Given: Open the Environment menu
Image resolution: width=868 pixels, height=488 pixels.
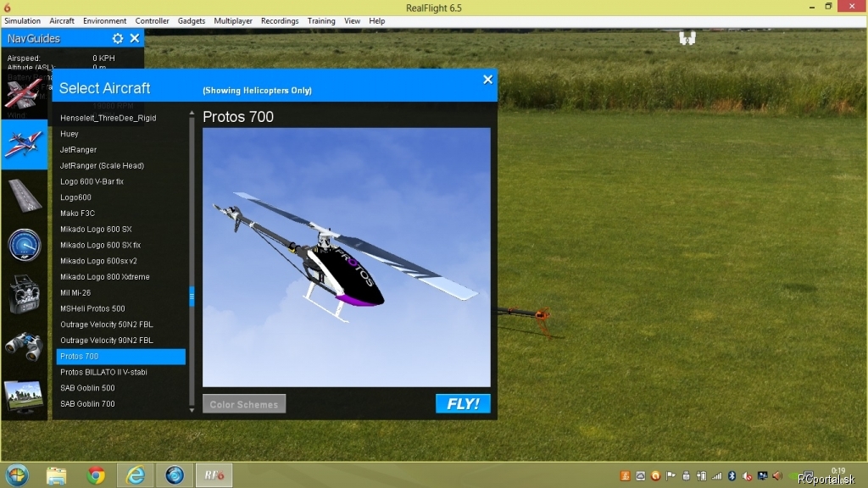Looking at the screenshot, I should click(104, 21).
